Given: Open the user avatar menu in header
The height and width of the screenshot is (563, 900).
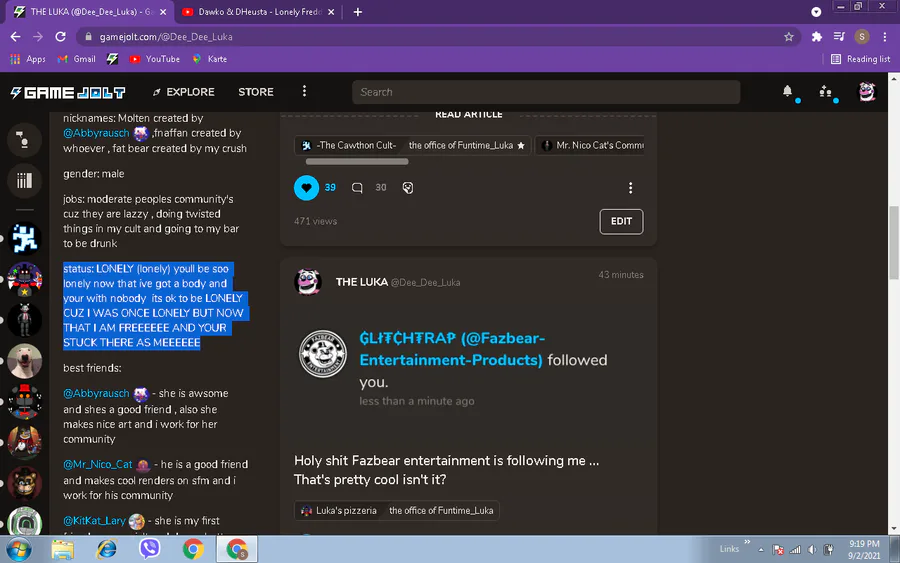Looking at the screenshot, I should [867, 92].
